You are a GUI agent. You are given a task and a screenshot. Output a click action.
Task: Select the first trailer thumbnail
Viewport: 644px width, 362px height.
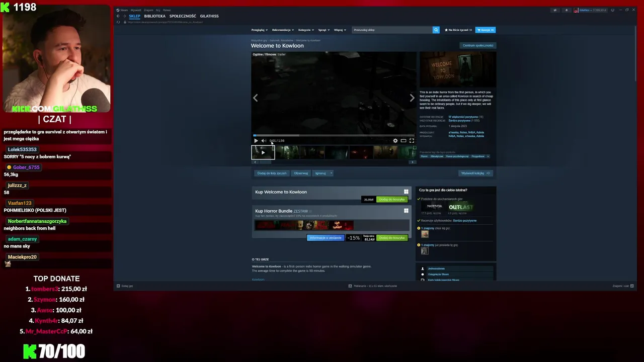[x=263, y=152]
